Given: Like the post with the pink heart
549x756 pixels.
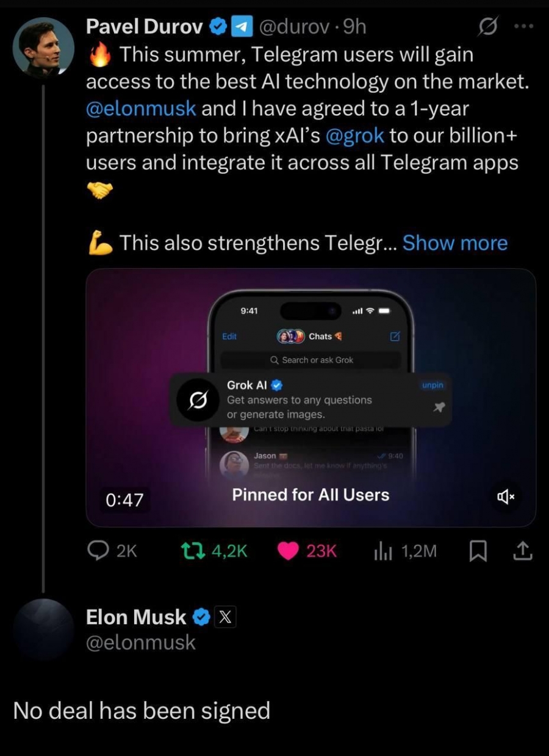Looking at the screenshot, I should pyautogui.click(x=287, y=551).
